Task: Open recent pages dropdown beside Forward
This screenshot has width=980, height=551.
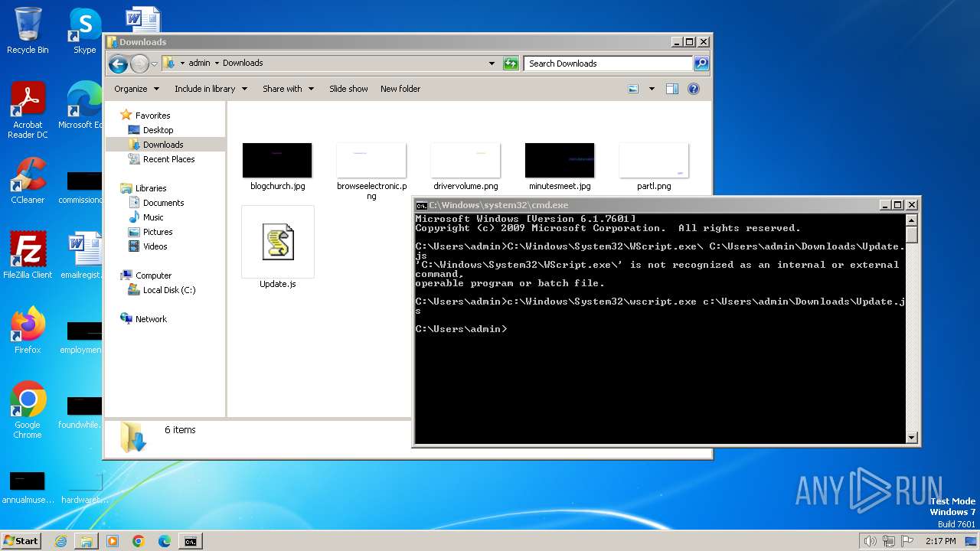Action: (154, 64)
